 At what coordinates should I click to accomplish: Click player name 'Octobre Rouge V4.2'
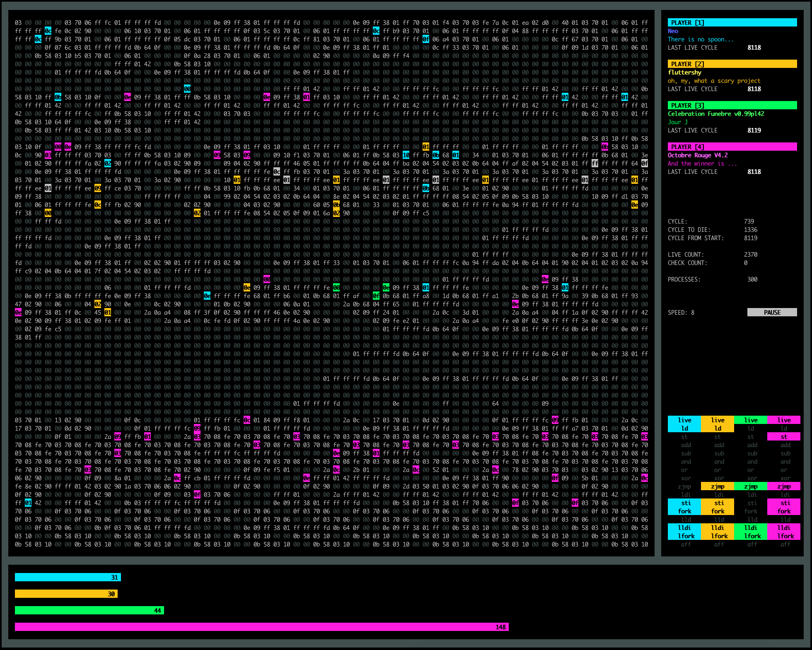pos(697,155)
